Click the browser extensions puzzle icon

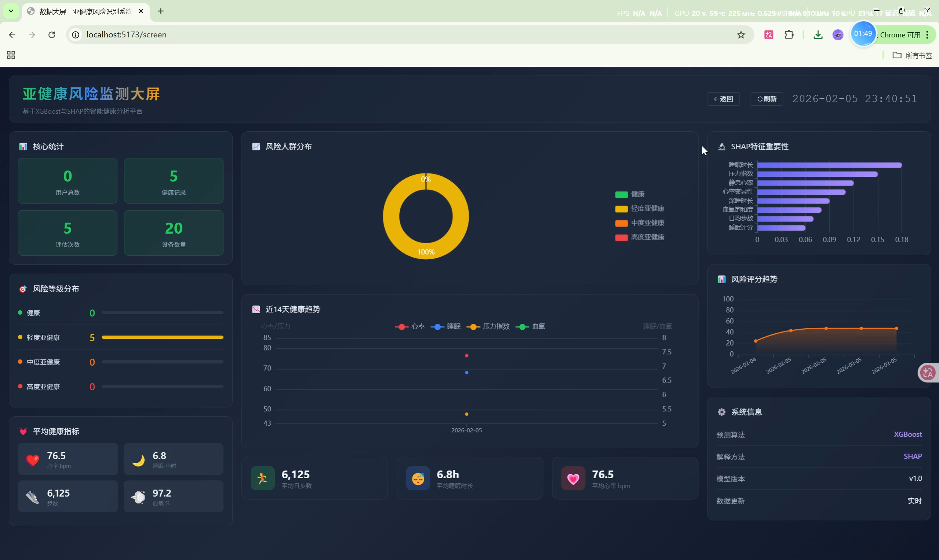pyautogui.click(x=789, y=35)
